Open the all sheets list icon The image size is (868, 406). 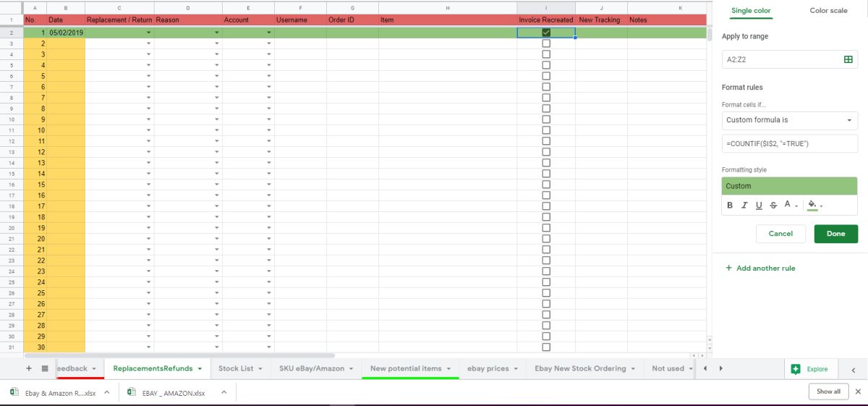tap(45, 368)
